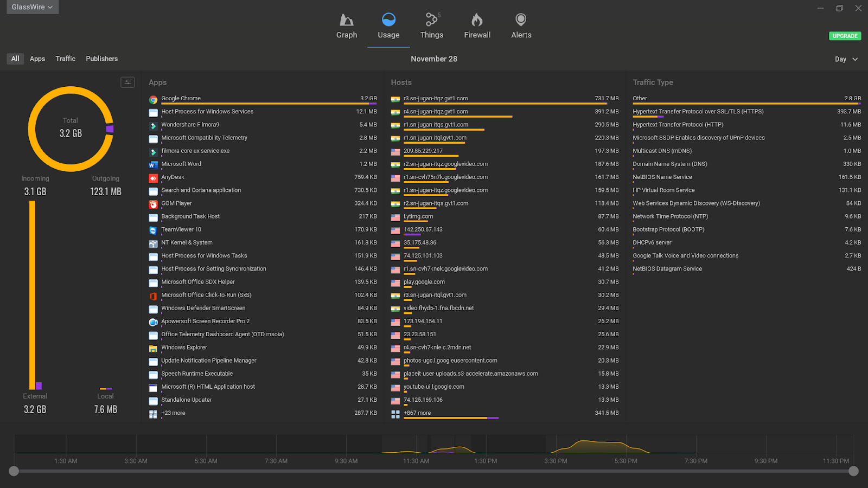Click the NT Kernel & System icon

click(x=153, y=243)
